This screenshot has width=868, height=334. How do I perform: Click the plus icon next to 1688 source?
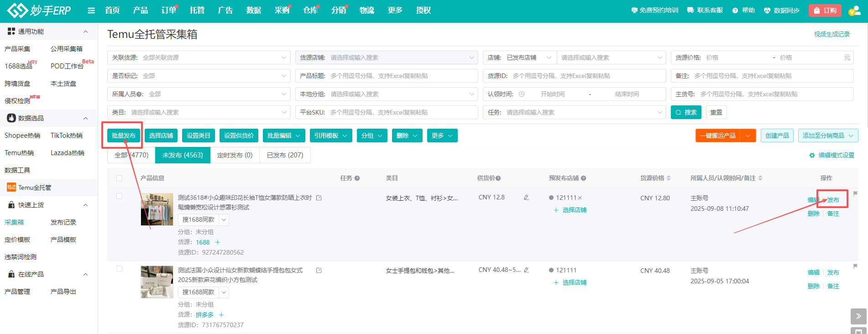point(218,242)
